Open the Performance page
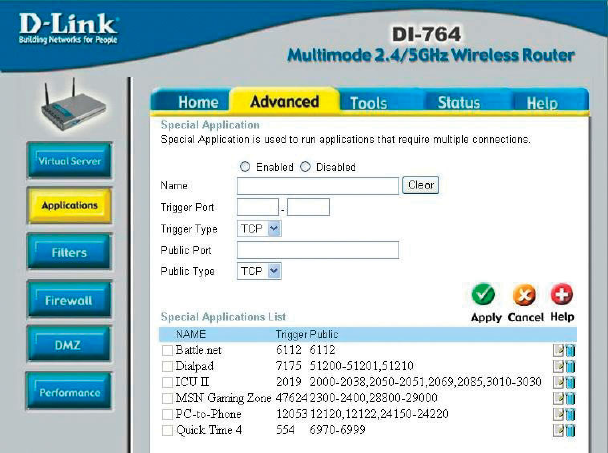608x453 pixels. click(69, 392)
